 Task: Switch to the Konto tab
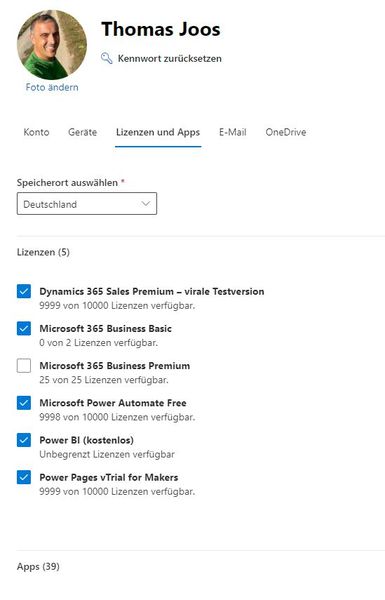(x=36, y=132)
